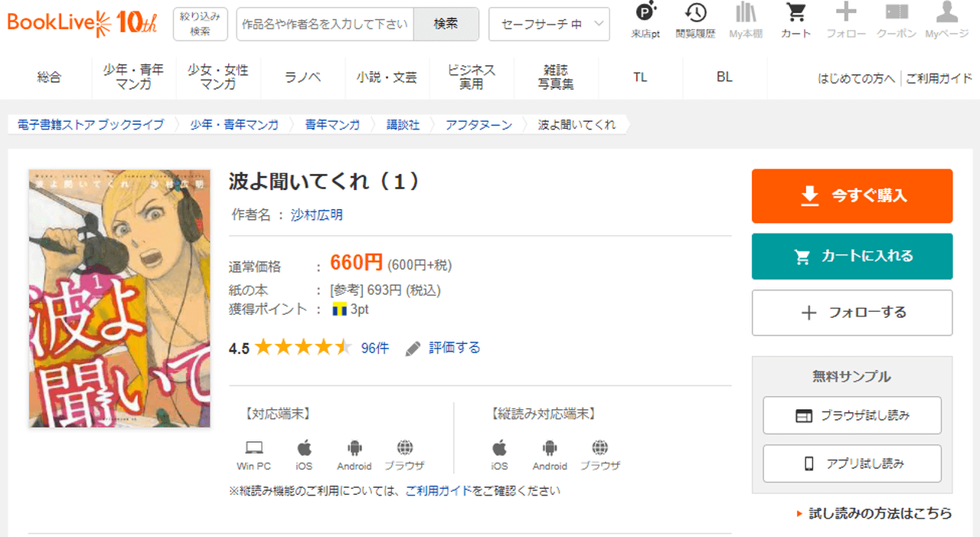Select the 少年・青年マンガ category tab
The width and height of the screenshot is (980, 537).
click(x=133, y=77)
